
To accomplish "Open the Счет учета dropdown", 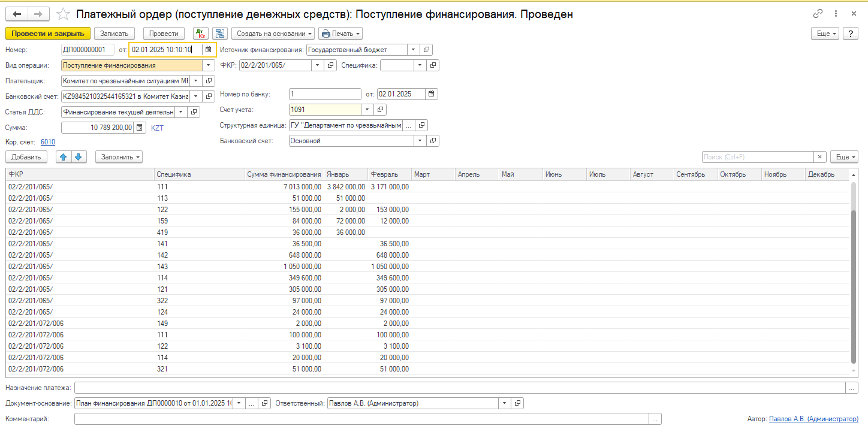I will point(366,110).
